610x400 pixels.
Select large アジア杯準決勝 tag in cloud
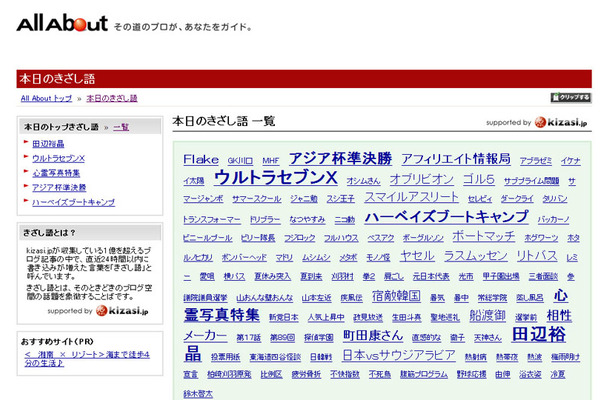340,158
